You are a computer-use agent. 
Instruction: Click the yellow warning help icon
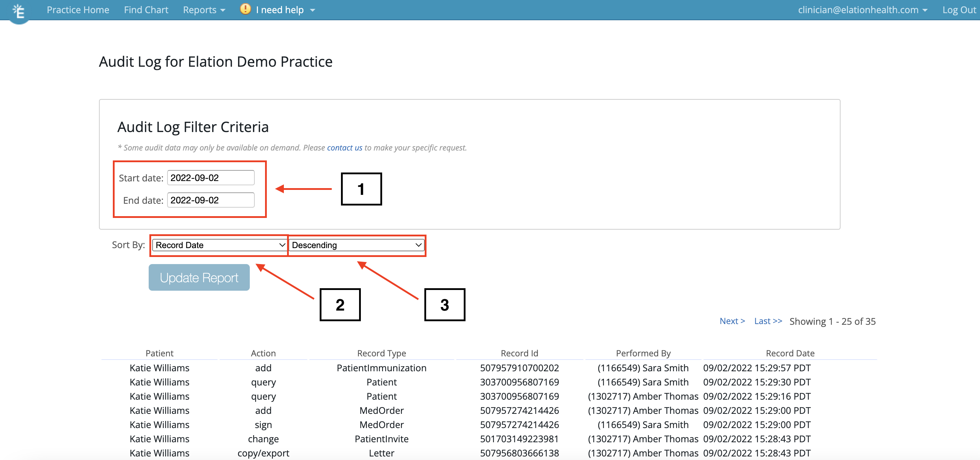tap(246, 9)
